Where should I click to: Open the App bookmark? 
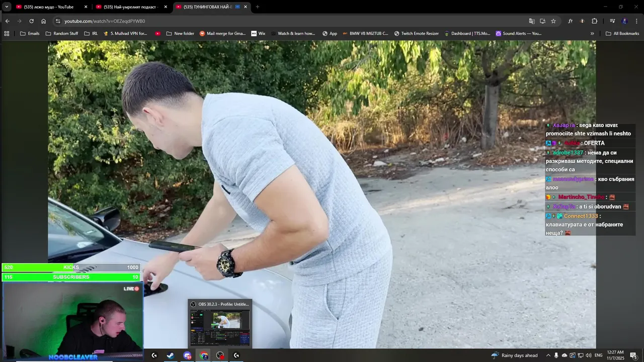tap(330, 34)
